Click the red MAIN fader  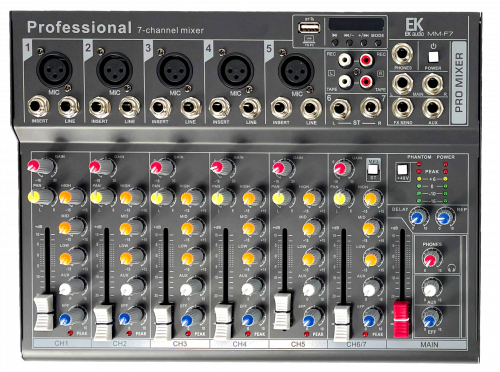pyautogui.click(x=401, y=319)
